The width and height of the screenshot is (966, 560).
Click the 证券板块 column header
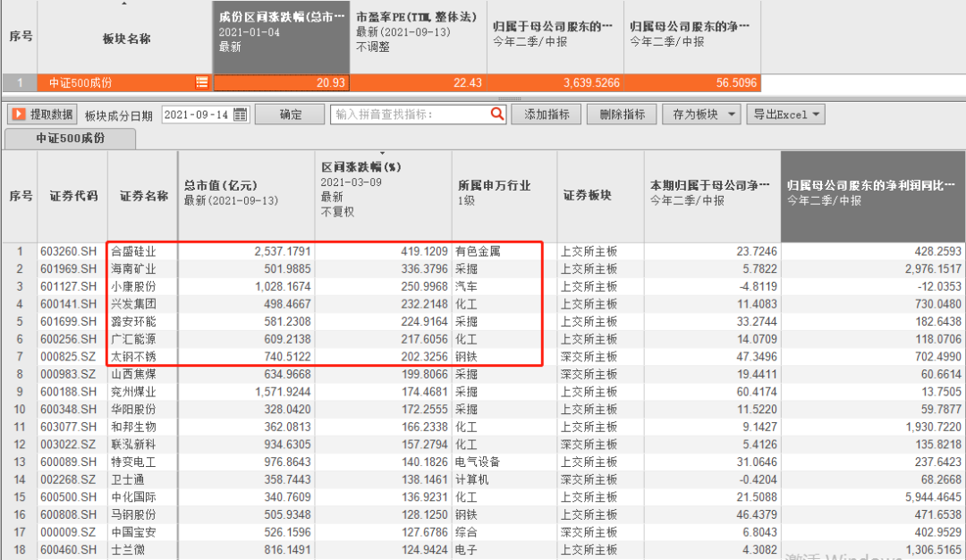pyautogui.click(x=601, y=197)
